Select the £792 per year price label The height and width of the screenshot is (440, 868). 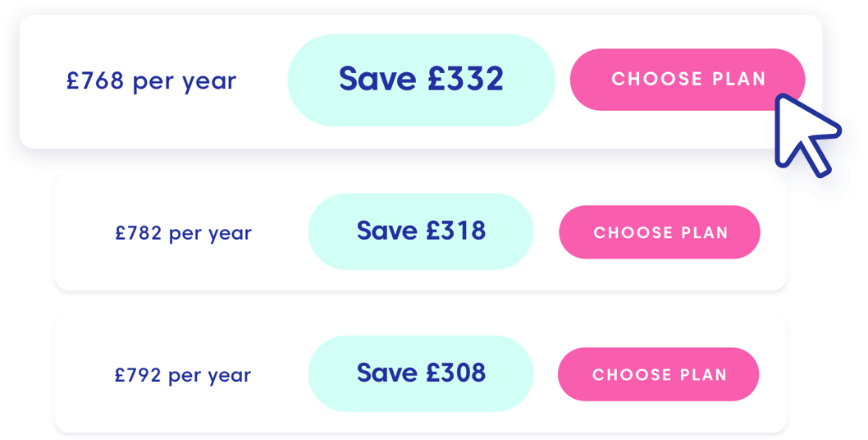click(x=183, y=375)
